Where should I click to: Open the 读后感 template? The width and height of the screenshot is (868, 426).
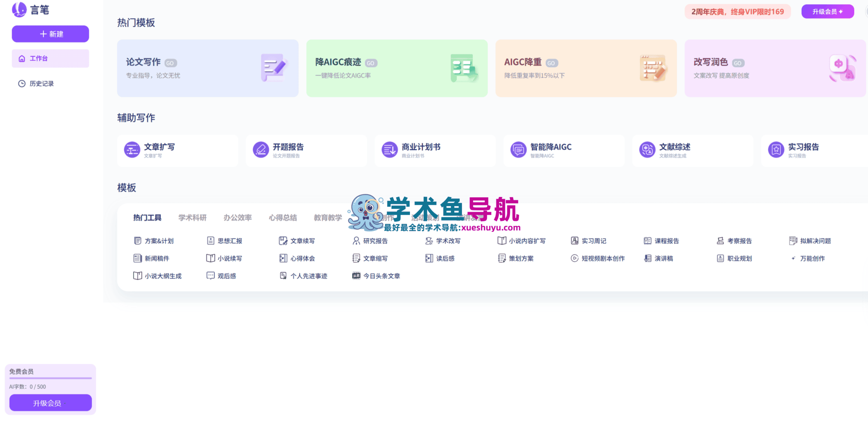coord(440,258)
